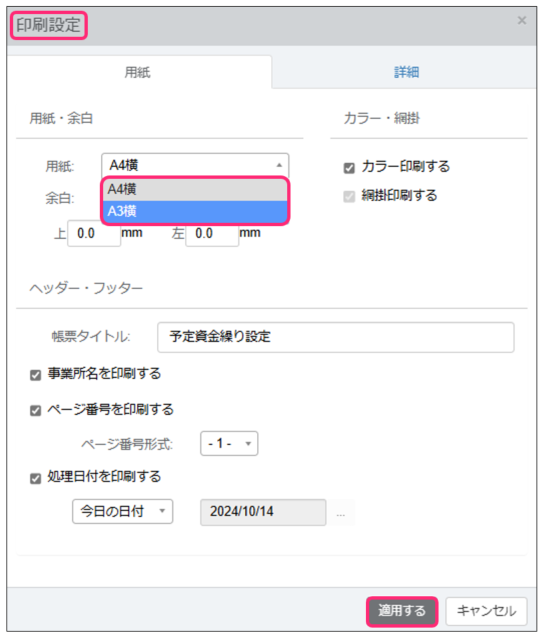This screenshot has height=638, width=543.
Task: Open the ページ番号形式 dropdown
Action: 229,443
